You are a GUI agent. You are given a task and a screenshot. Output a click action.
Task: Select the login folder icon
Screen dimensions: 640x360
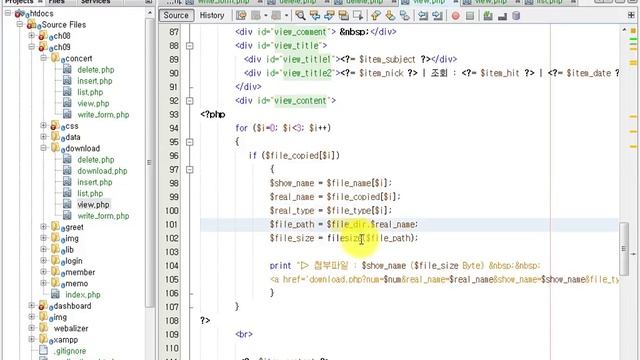coord(56,260)
